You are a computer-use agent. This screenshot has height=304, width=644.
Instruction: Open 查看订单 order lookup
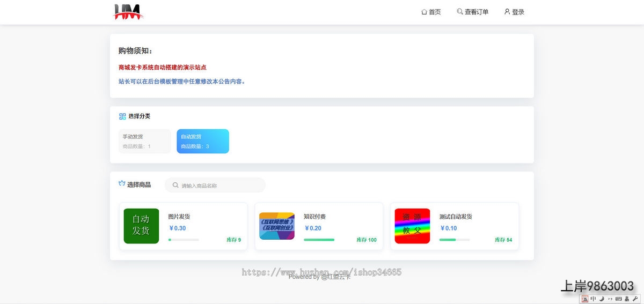pos(472,12)
